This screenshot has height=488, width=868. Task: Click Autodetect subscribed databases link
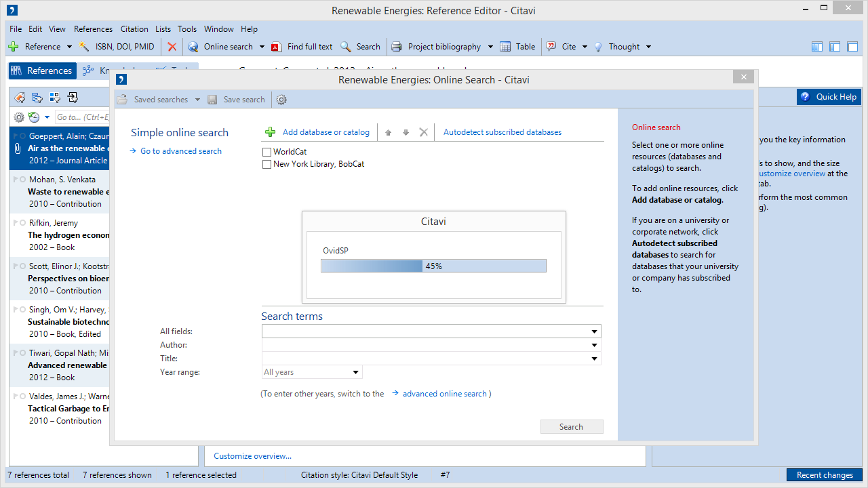click(502, 132)
